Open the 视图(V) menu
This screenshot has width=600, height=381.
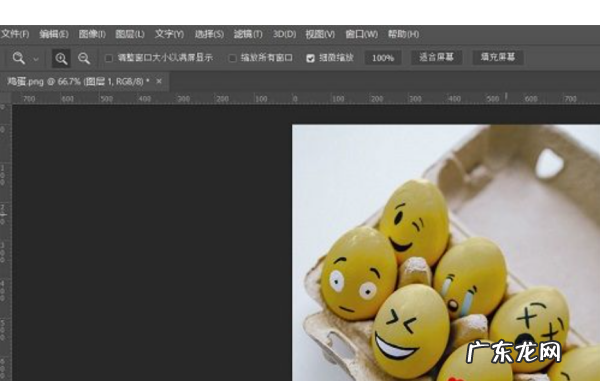pyautogui.click(x=320, y=34)
